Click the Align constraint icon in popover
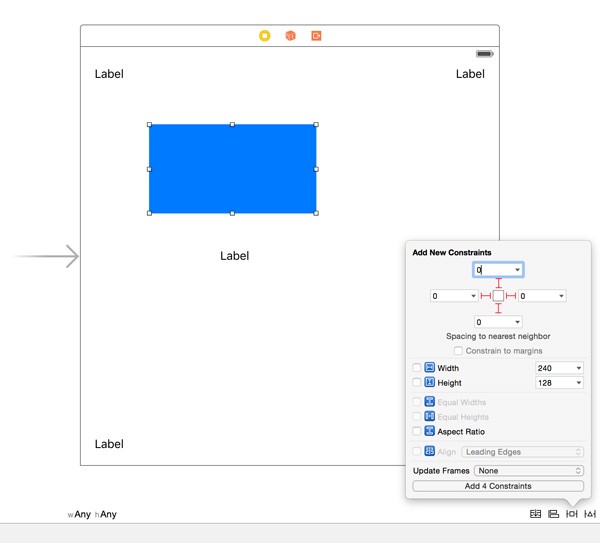Viewport: 600px width, 543px height. point(430,451)
